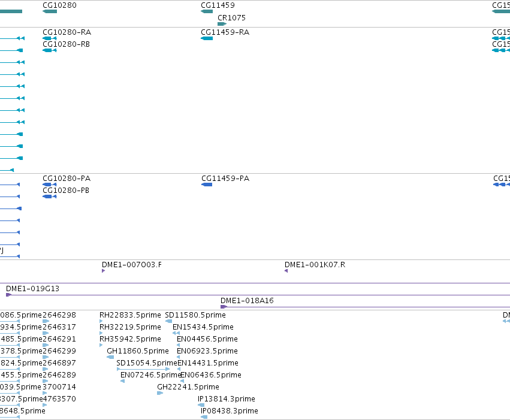Select the DME1-007O03.F feature label
The height and width of the screenshot is (420, 510).
click(x=132, y=265)
